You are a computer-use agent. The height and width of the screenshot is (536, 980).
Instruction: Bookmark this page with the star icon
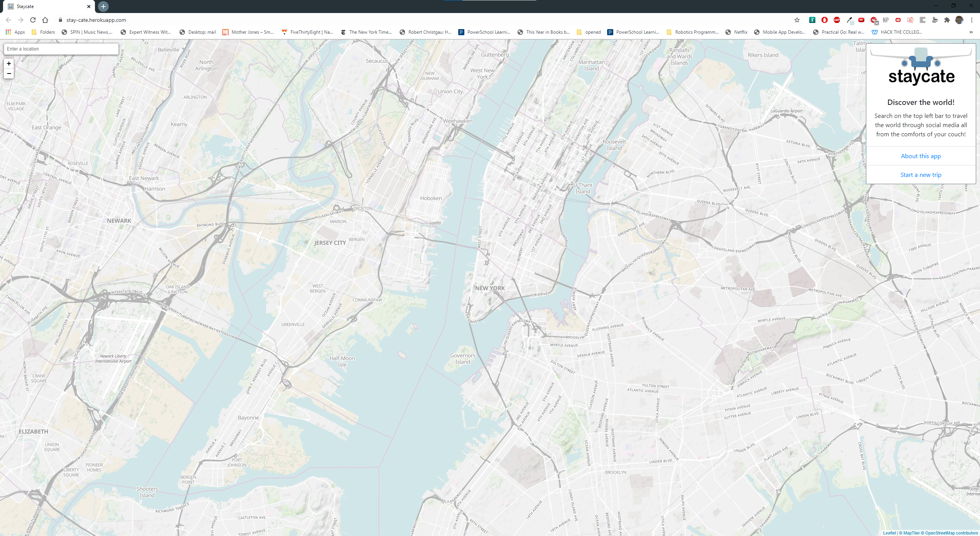tap(797, 20)
